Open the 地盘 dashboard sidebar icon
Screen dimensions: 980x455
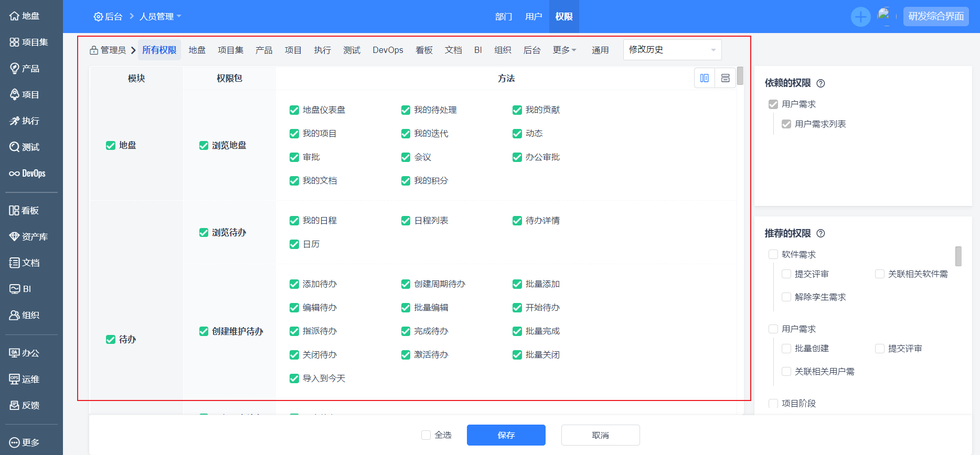click(x=15, y=16)
